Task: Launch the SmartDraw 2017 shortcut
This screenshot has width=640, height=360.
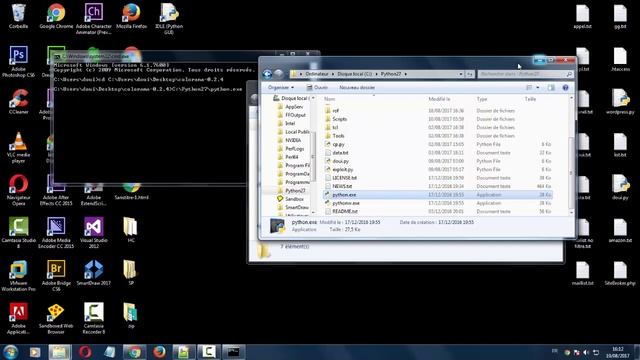Action: (x=93, y=273)
